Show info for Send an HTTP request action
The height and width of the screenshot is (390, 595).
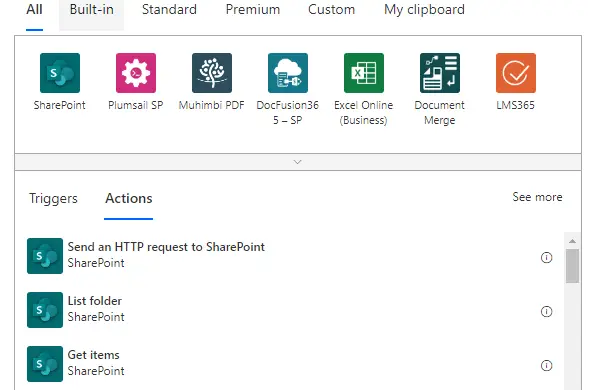[x=546, y=258]
